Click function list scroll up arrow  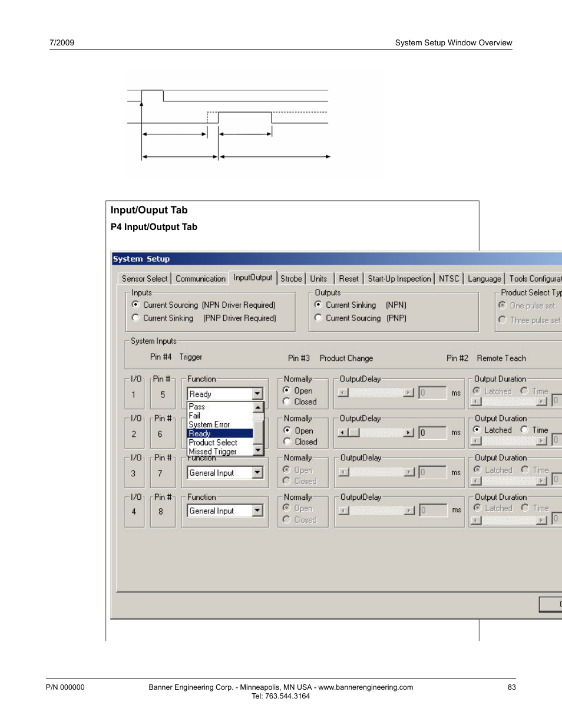tap(257, 407)
